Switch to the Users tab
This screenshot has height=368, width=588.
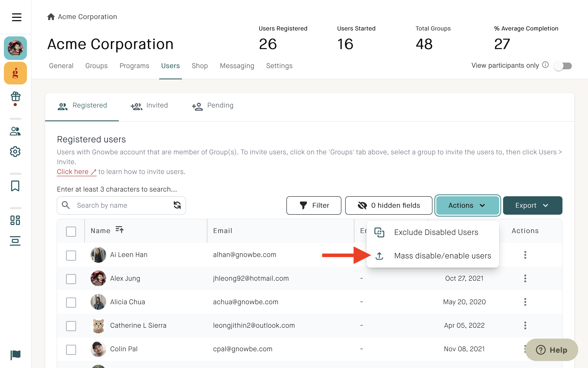click(x=170, y=66)
